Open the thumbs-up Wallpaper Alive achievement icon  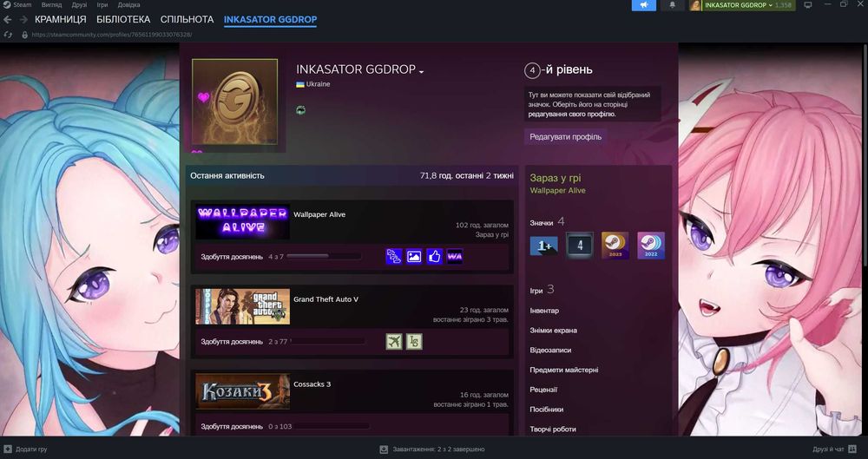coord(435,256)
